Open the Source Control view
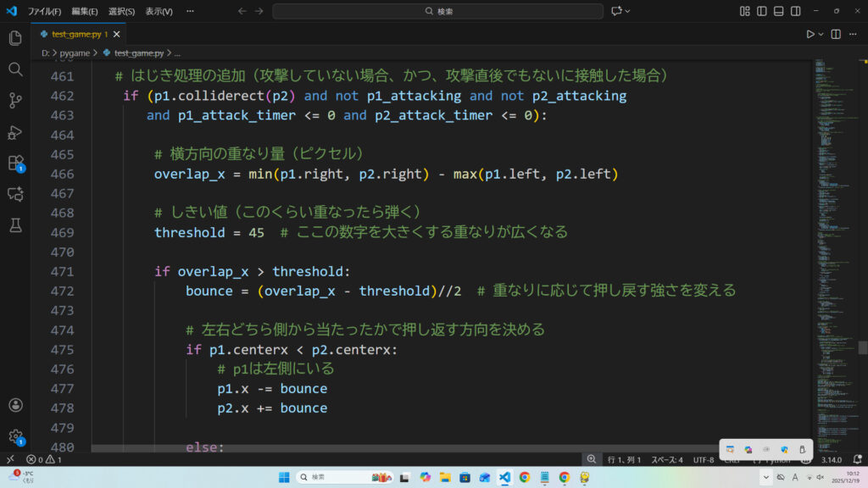 tap(15, 101)
